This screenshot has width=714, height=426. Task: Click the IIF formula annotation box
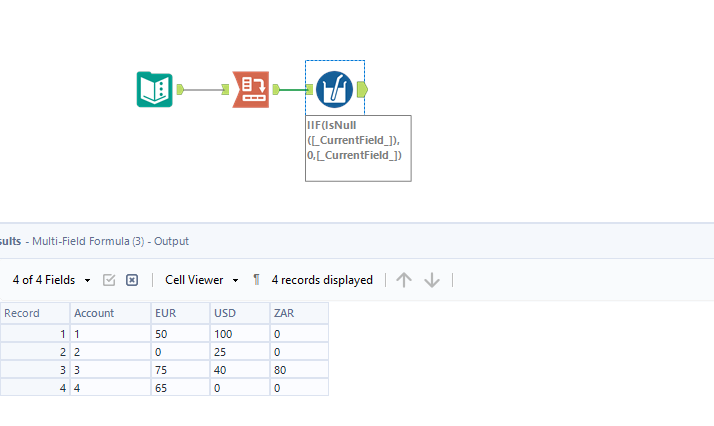pos(358,147)
